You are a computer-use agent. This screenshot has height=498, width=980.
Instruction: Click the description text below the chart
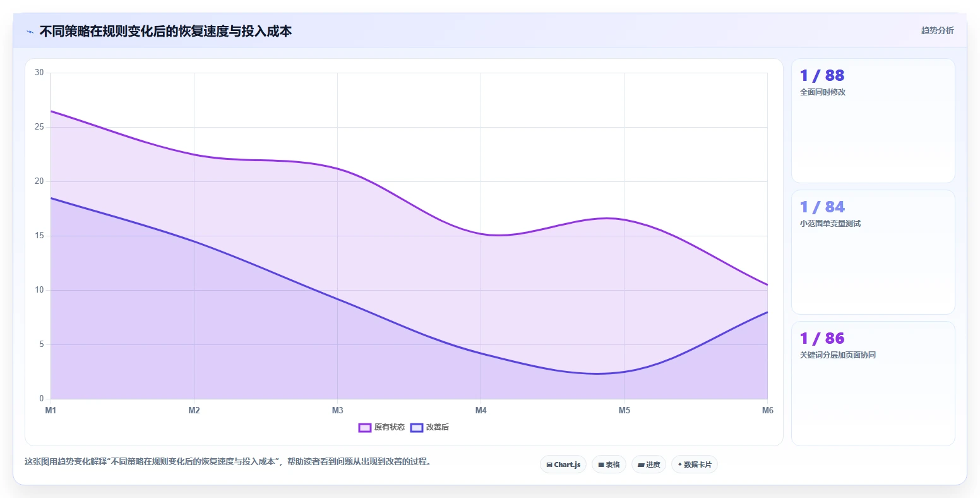(x=229, y=462)
